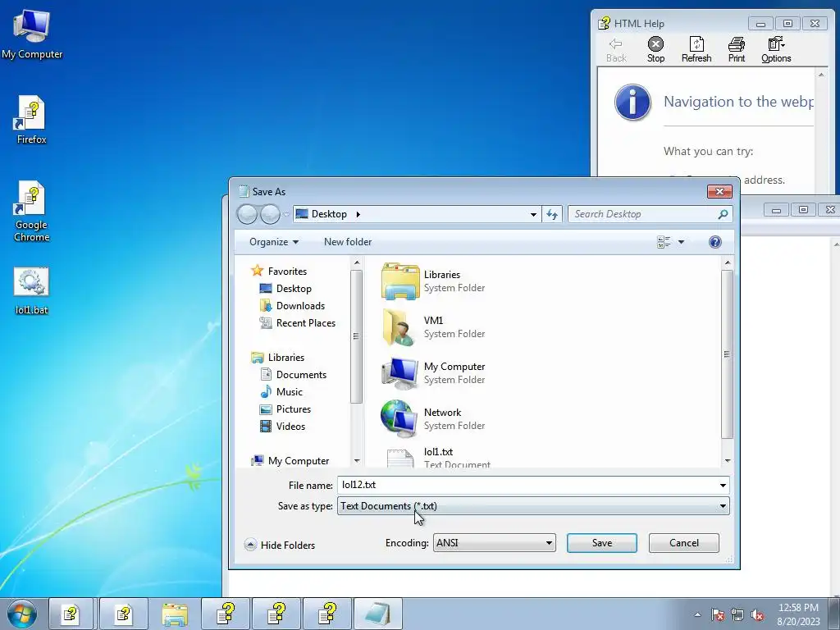This screenshot has height=630, width=840.
Task: Switch to Notepad taskbar button
Action: [378, 614]
